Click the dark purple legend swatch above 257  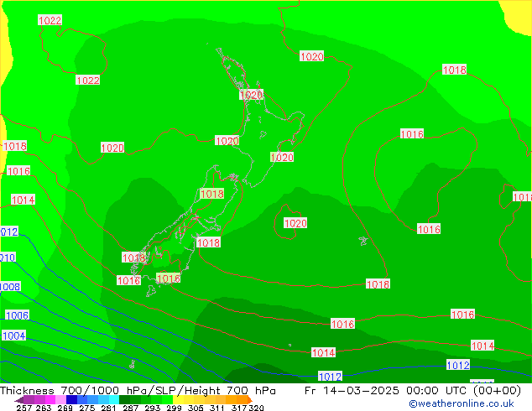(x=29, y=400)
